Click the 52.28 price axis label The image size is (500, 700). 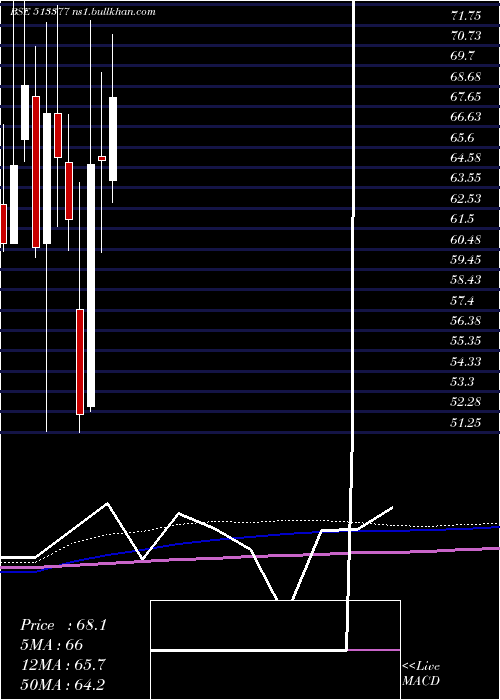click(x=466, y=402)
